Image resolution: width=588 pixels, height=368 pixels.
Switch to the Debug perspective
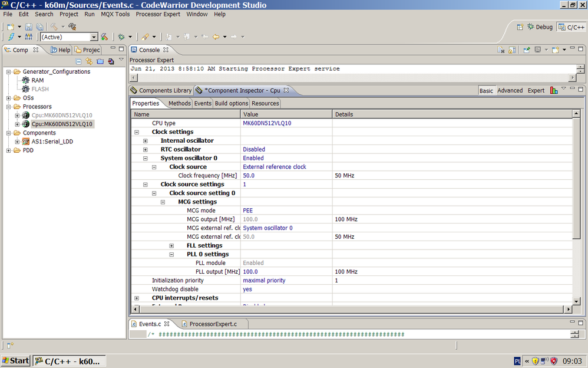pyautogui.click(x=540, y=27)
